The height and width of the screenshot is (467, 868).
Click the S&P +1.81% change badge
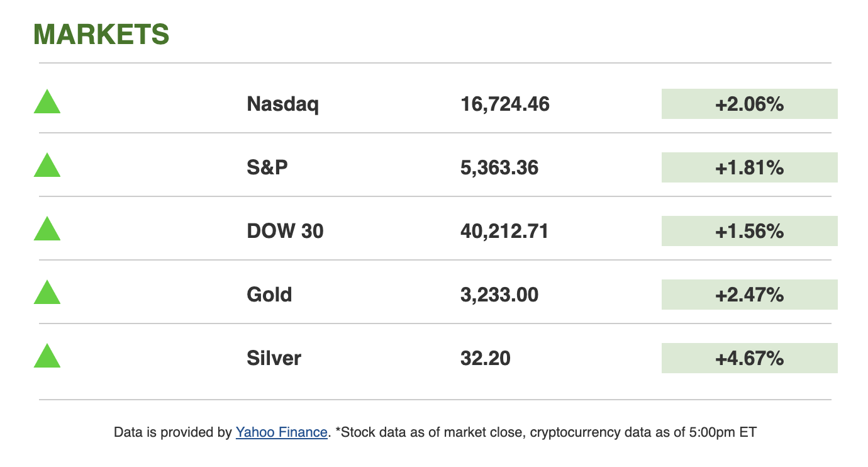pos(749,167)
